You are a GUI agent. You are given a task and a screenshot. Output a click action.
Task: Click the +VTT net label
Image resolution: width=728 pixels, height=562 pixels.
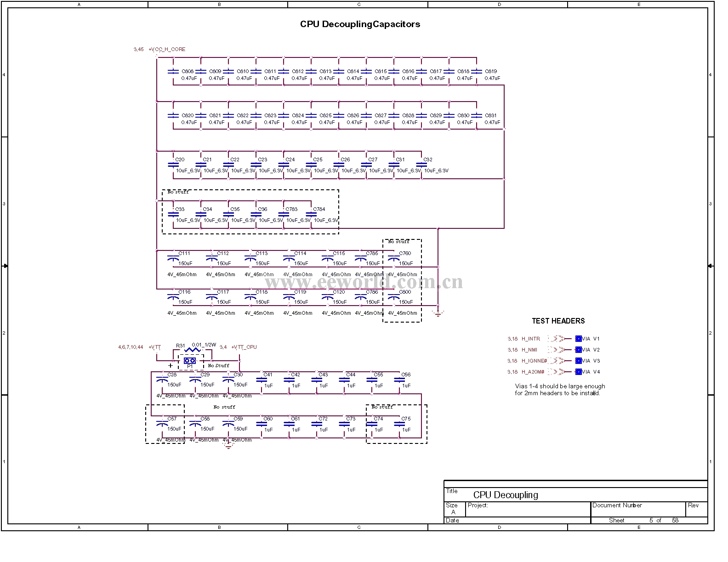(x=155, y=347)
